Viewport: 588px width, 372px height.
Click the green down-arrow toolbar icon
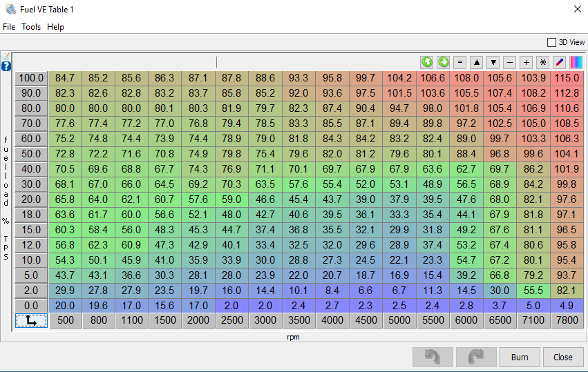444,62
